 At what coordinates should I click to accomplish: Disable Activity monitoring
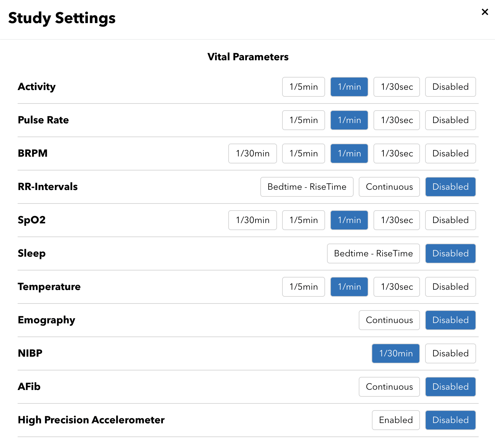(x=450, y=87)
